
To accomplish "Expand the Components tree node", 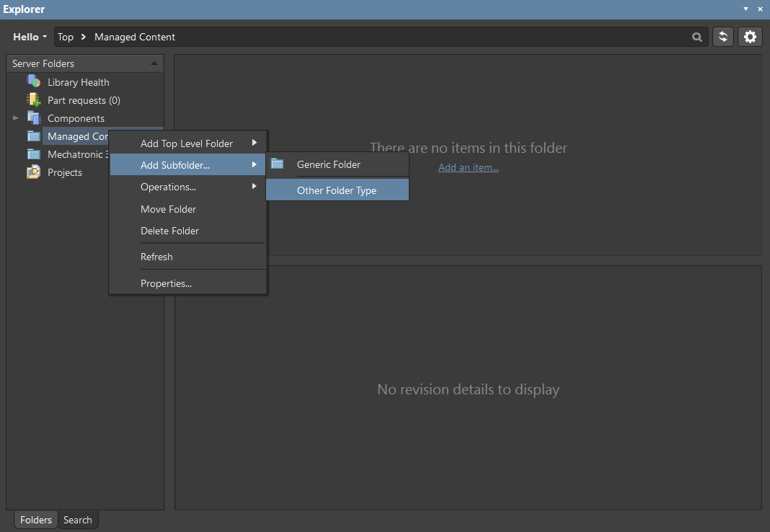I will tap(16, 118).
